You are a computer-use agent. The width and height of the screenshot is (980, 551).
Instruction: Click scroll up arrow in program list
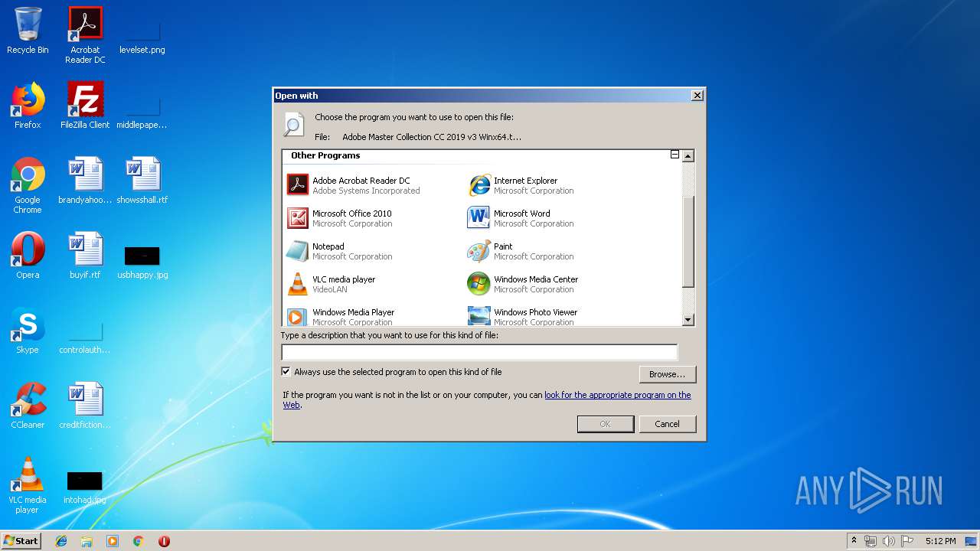pyautogui.click(x=688, y=156)
